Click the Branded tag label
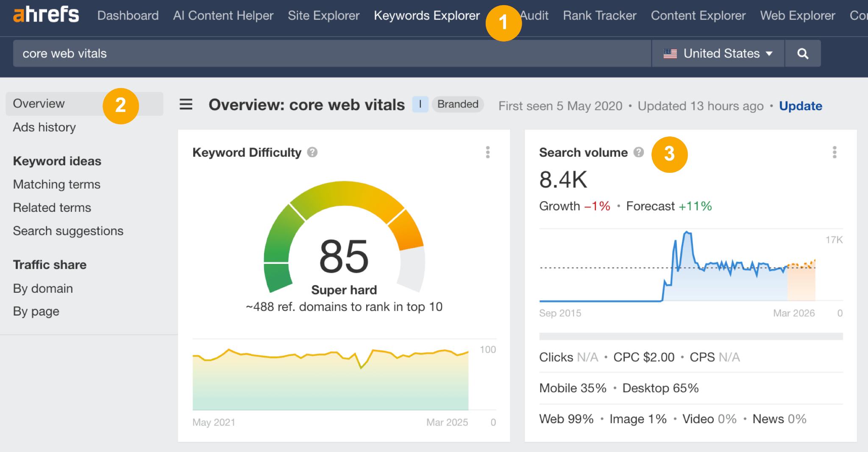The width and height of the screenshot is (868, 452). 457,104
